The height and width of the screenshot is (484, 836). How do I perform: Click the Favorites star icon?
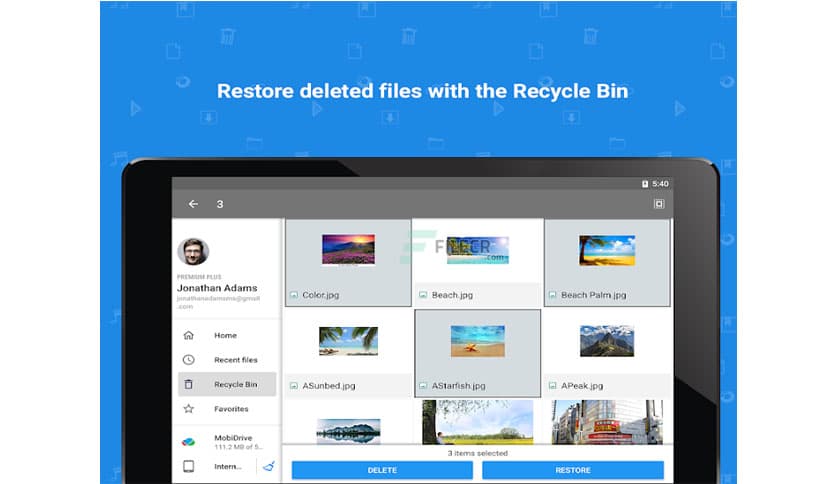(x=189, y=409)
